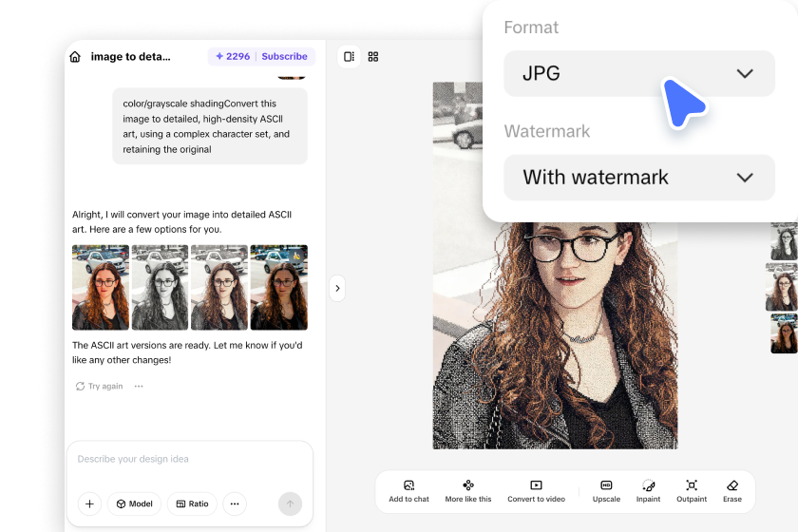Screen dimensions: 798x532
Task: Click the user prompt message bubble
Action: [210, 126]
